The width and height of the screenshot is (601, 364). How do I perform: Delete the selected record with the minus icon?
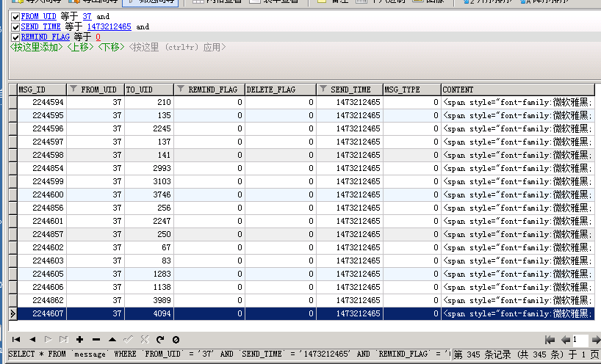tap(96, 340)
